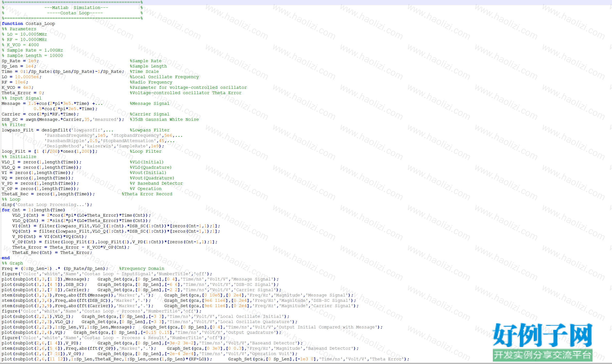Click the 'LO = 10.0005e6;' assignment
The height and width of the screenshot is (364, 612).
[x=22, y=77]
